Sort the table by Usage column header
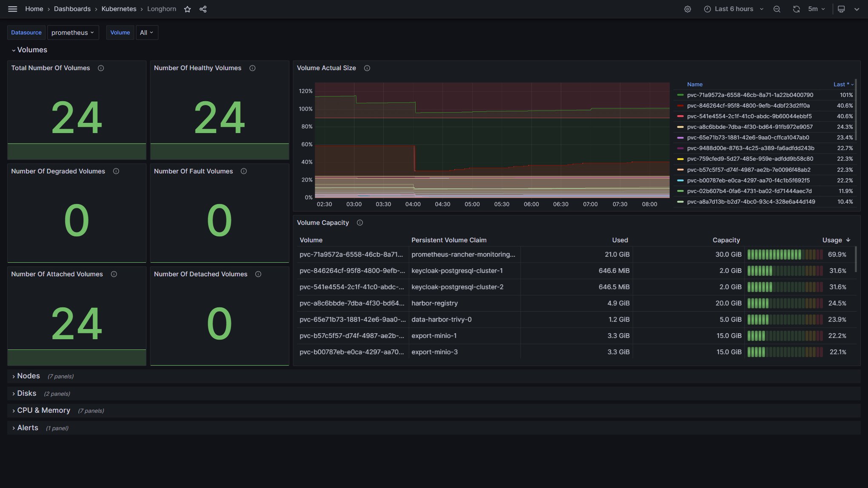The width and height of the screenshot is (868, 488). (x=832, y=240)
